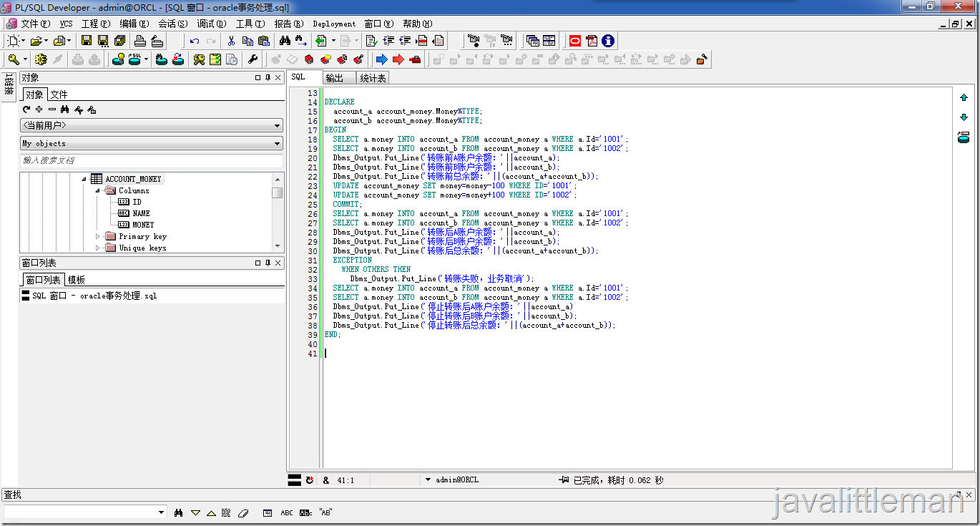Switch to the 文件 tab in Objects panel
980x526 pixels.
[59, 94]
